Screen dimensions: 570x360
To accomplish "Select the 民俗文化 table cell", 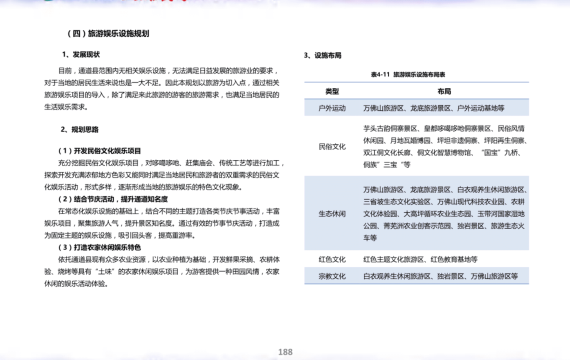I will (332, 147).
